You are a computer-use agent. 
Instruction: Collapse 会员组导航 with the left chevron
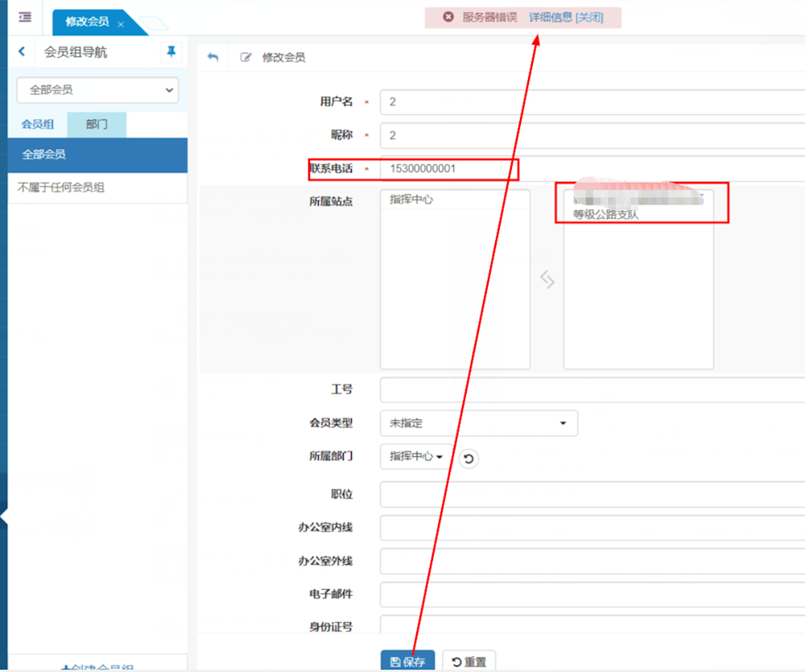22,52
